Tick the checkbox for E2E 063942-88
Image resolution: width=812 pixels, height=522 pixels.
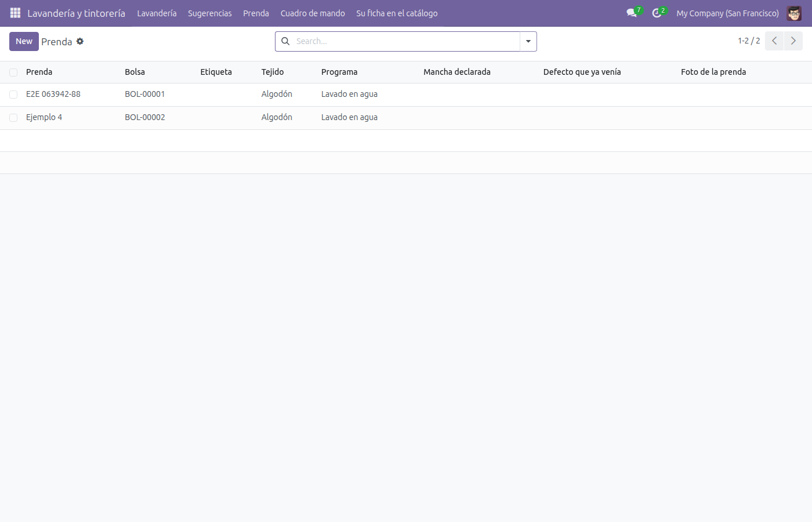coord(13,95)
